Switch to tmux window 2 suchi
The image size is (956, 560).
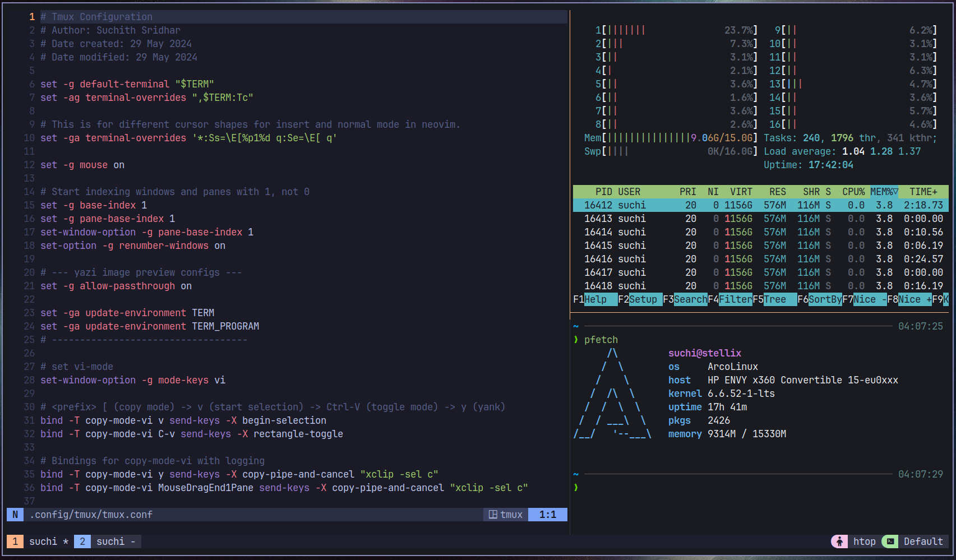click(x=107, y=542)
